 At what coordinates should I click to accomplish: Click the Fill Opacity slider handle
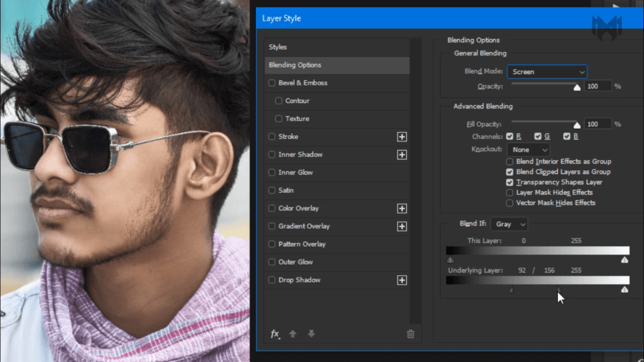coord(577,125)
